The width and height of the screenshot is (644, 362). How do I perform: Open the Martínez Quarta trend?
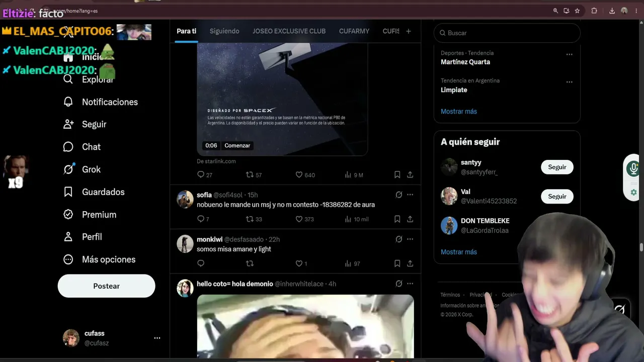tap(465, 62)
